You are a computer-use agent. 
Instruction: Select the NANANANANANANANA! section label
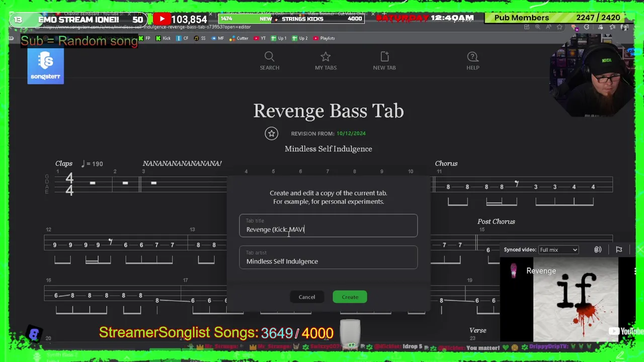(182, 163)
